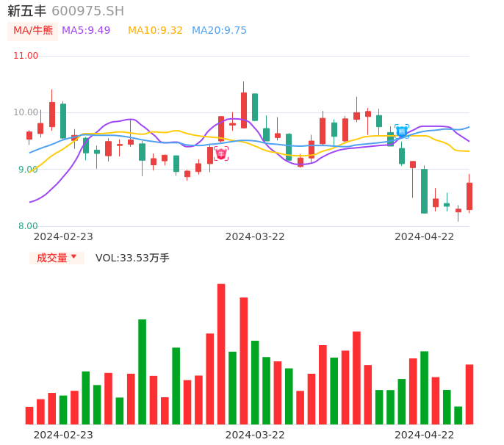
Task: Select the tallest green volume bar
Action: point(142,372)
